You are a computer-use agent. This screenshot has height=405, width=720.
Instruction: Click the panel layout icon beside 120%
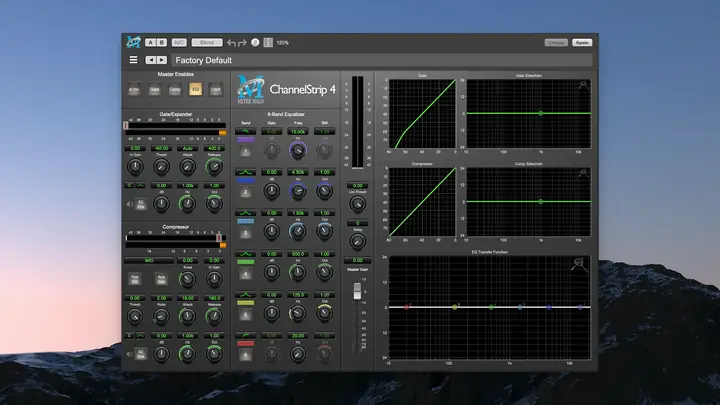pos(268,43)
